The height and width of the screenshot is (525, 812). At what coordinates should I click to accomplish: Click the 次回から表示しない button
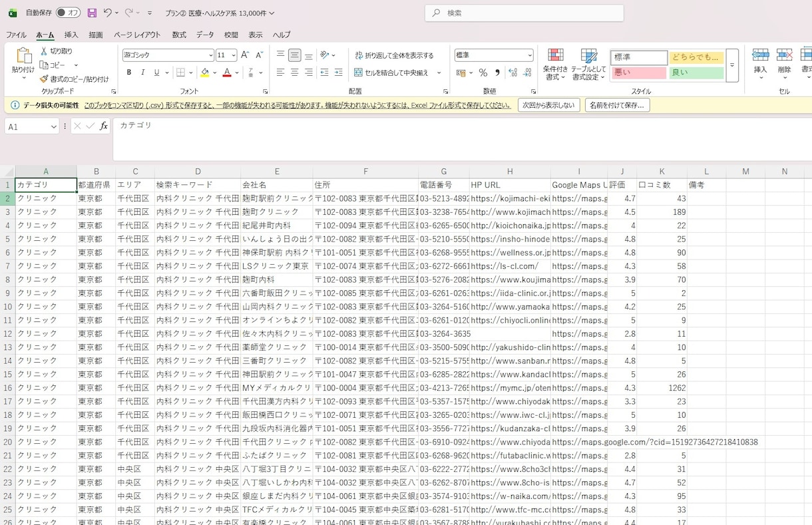point(548,105)
